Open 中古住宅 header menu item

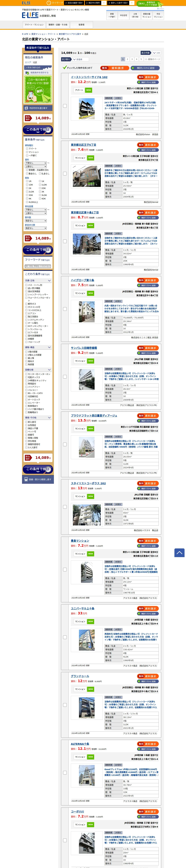(x=124, y=15)
